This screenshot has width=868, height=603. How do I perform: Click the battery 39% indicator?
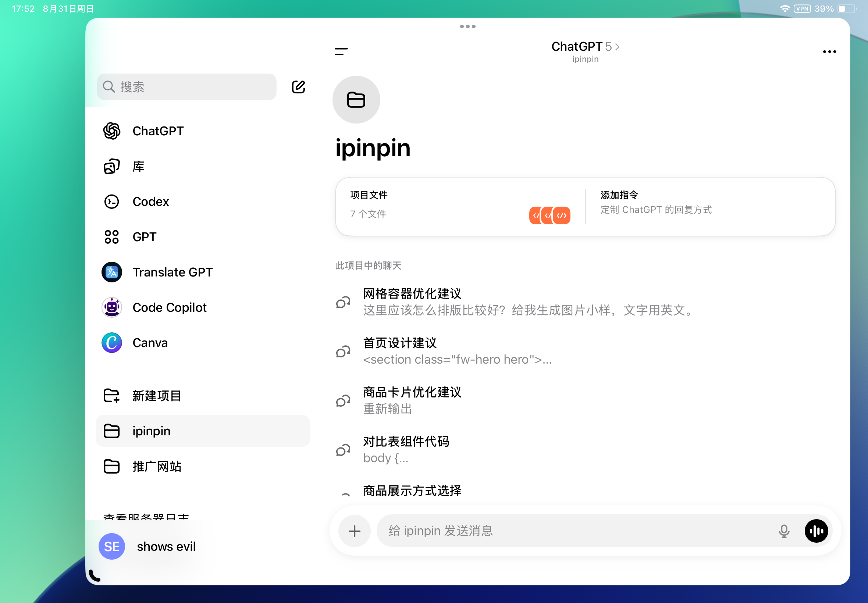pyautogui.click(x=835, y=9)
